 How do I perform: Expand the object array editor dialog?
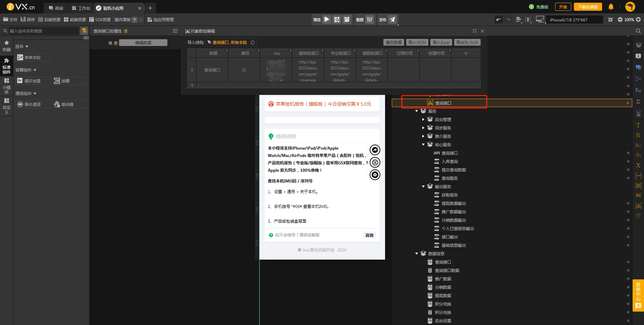(475, 31)
